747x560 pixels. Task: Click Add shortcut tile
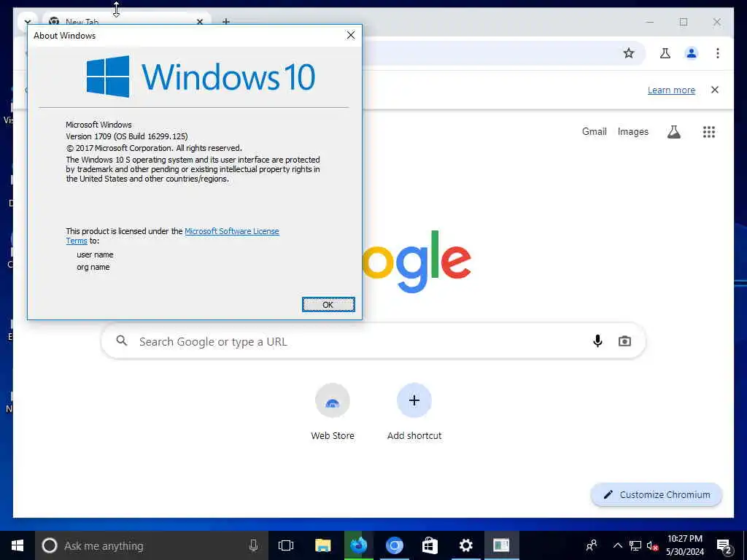click(414, 413)
